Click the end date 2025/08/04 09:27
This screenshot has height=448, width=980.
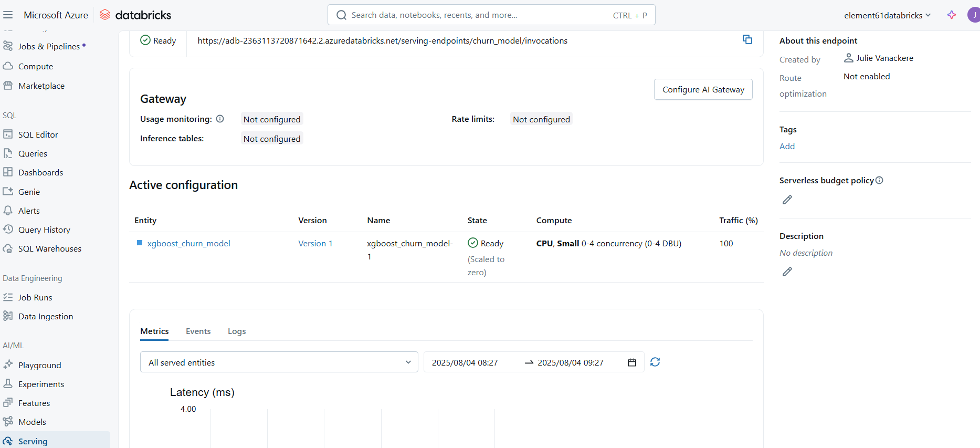pyautogui.click(x=571, y=362)
